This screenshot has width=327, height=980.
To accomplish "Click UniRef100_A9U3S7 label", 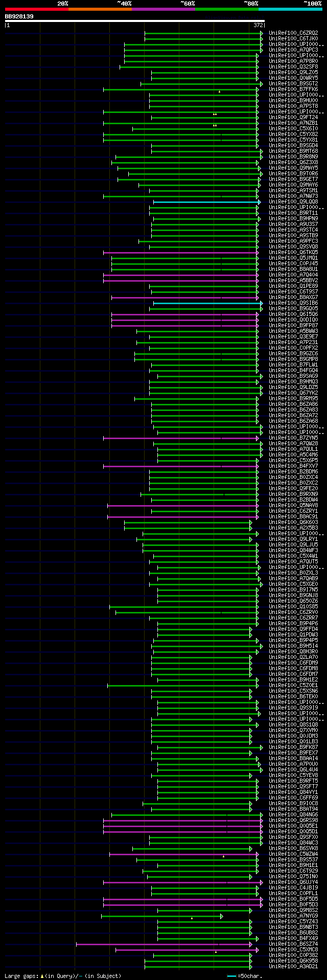I will [x=293, y=224].
